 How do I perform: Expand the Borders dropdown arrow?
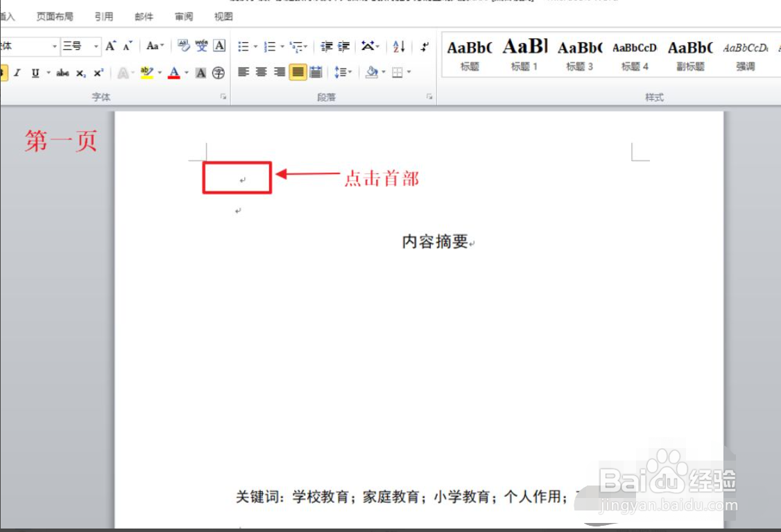pyautogui.click(x=409, y=72)
